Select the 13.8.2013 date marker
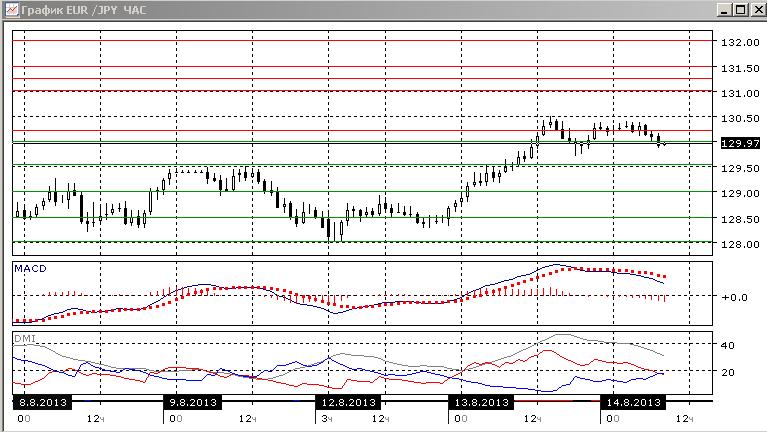 (482, 403)
